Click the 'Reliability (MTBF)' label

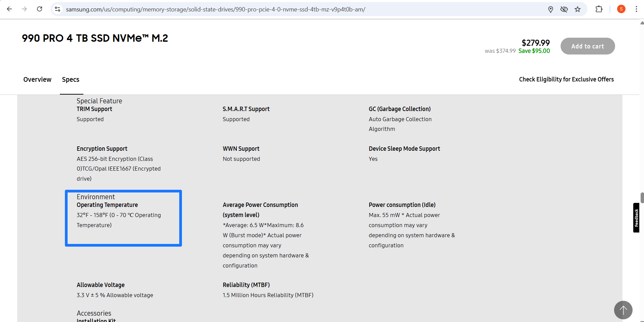tap(246, 285)
